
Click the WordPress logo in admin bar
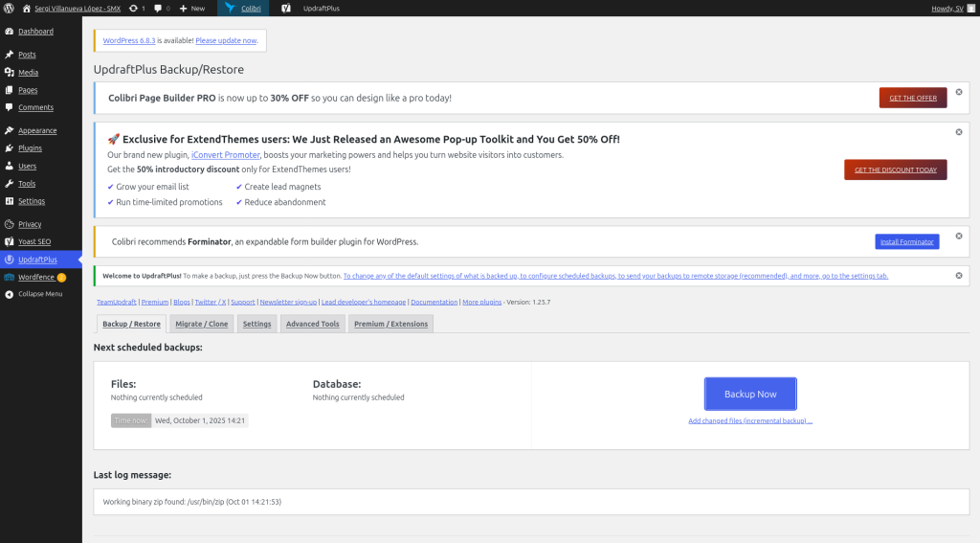pos(10,8)
